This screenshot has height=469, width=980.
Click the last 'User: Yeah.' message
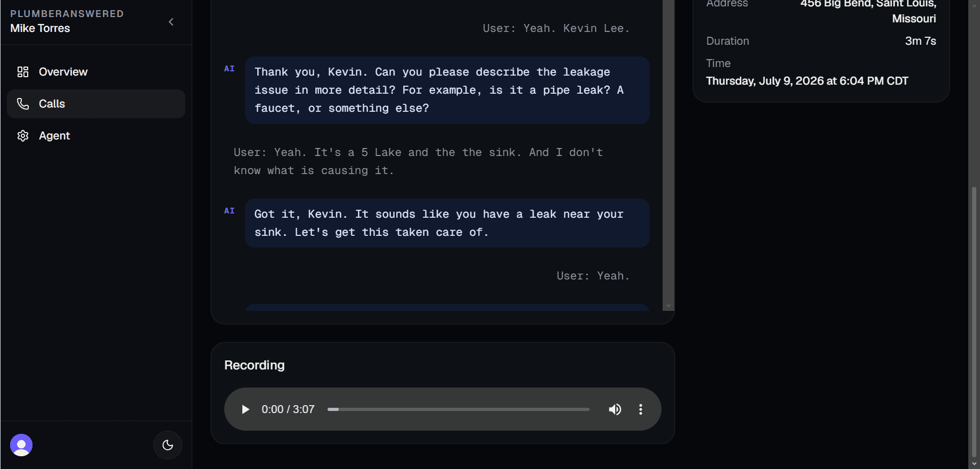click(593, 276)
